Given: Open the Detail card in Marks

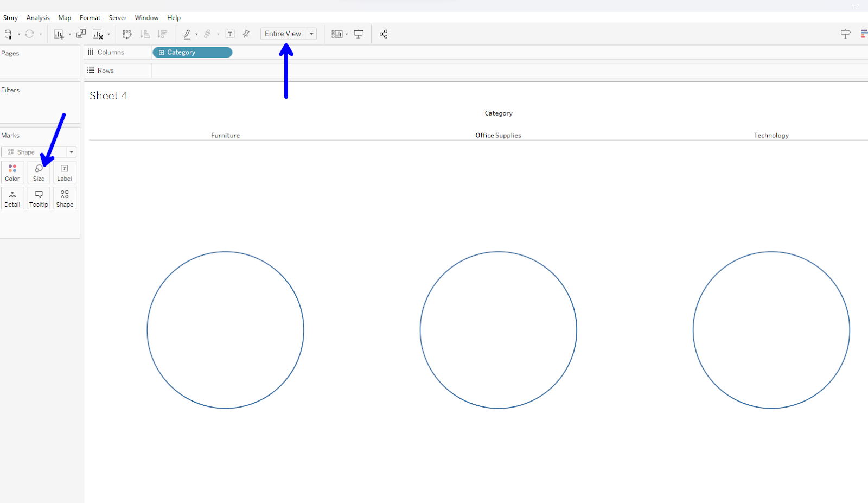Looking at the screenshot, I should (12, 199).
